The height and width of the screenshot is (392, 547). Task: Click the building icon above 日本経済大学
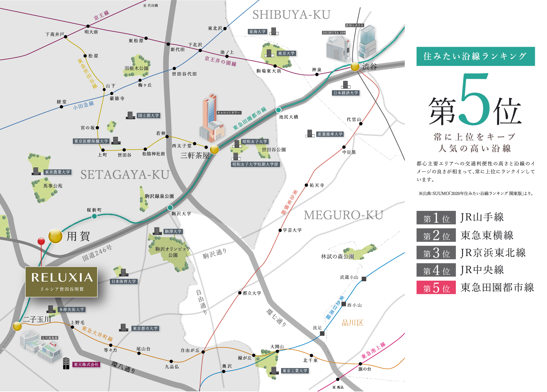click(346, 85)
